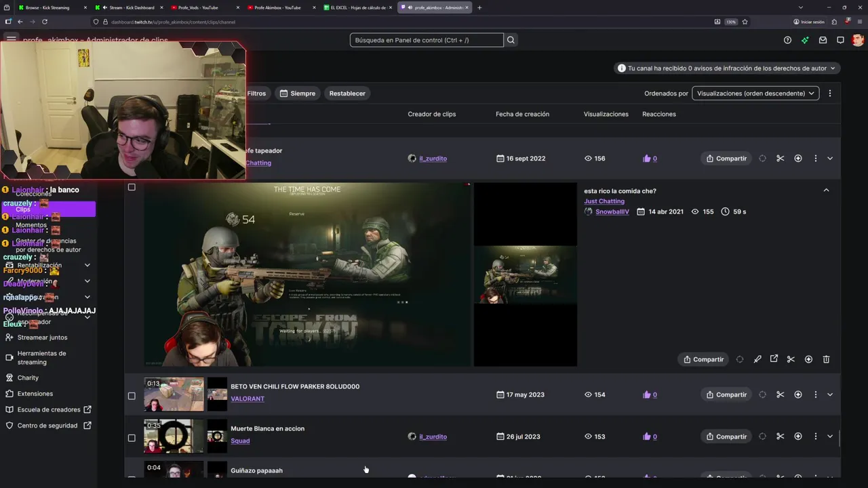This screenshot has width=868, height=488.
Task: Open expanded clip in new window icon
Action: pyautogui.click(x=774, y=359)
